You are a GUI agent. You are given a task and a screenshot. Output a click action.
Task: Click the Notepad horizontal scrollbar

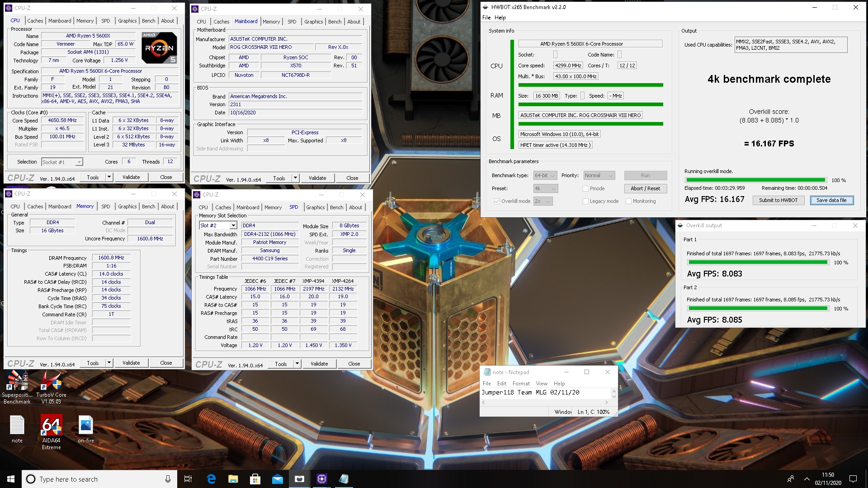546,402
